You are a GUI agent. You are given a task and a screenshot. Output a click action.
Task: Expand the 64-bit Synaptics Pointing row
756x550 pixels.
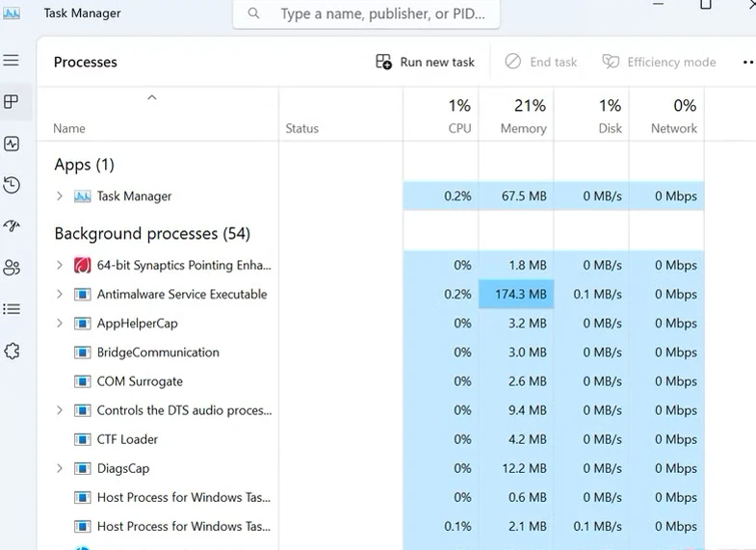click(60, 265)
